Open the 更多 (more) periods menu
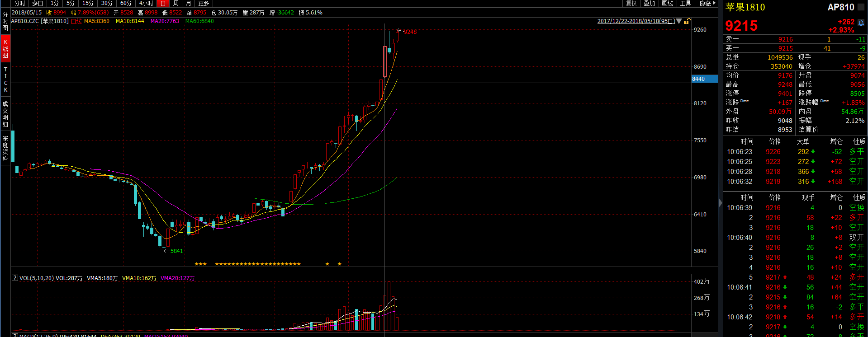Image resolution: width=868 pixels, height=337 pixels. coord(204,3)
